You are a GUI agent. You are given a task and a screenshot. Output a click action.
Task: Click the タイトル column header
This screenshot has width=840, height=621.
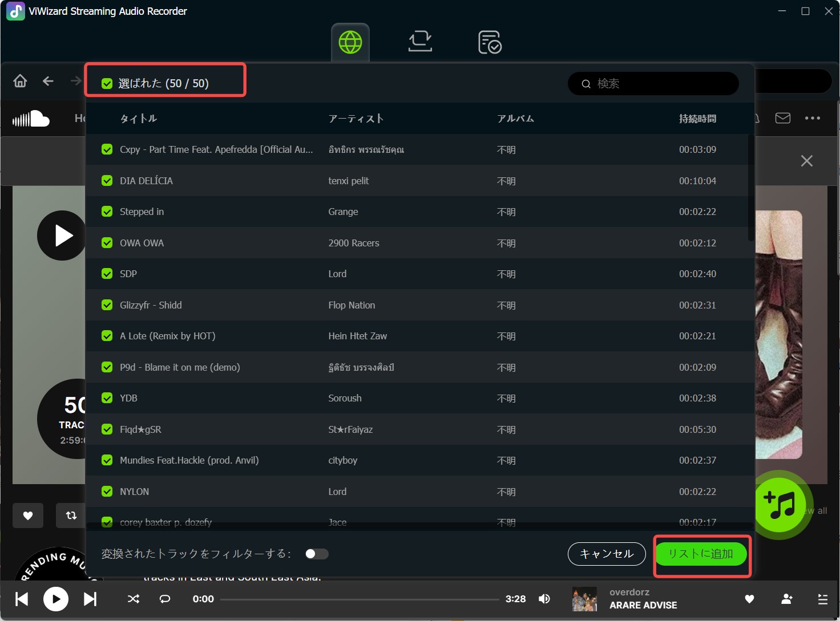[139, 119]
